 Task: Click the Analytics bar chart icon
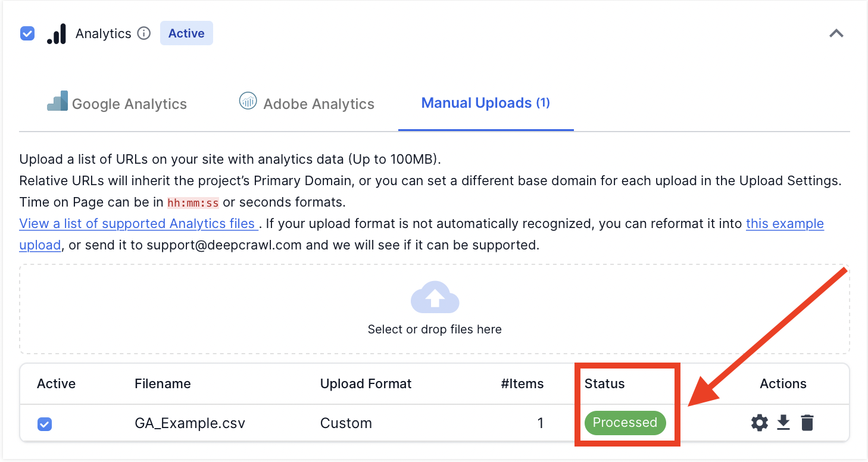[x=56, y=33]
